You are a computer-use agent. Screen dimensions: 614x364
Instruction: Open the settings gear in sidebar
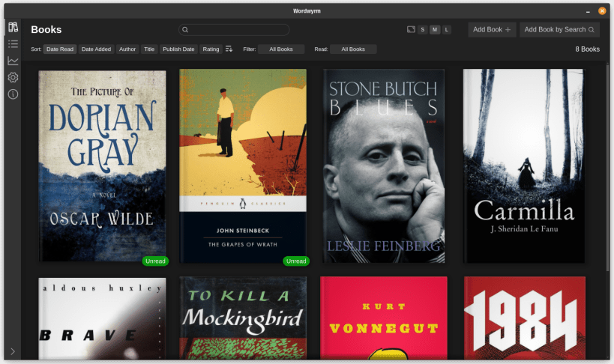(x=13, y=77)
